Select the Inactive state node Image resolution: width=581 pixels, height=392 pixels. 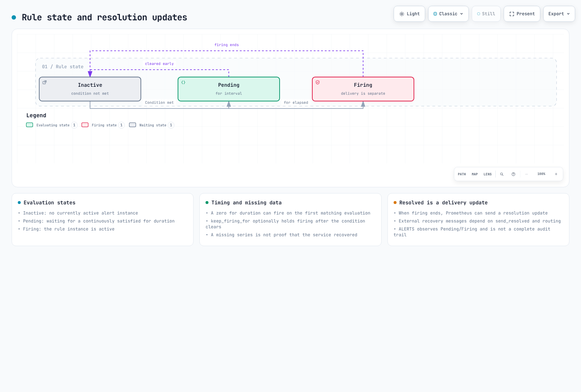[x=90, y=89]
